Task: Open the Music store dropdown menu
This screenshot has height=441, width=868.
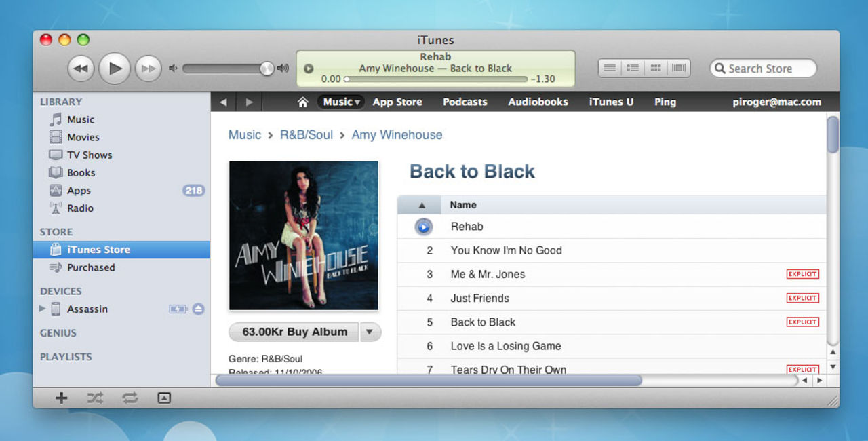Action: [341, 102]
